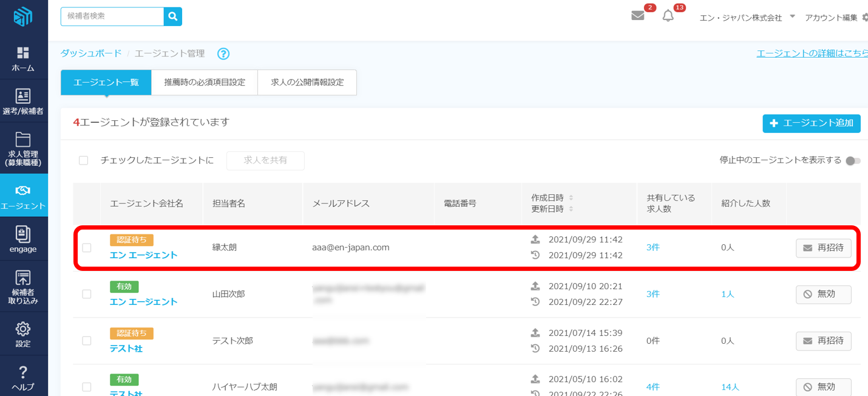This screenshot has height=396, width=868.
Task: Switch to 求人の公開情報設定 tab
Action: point(307,83)
